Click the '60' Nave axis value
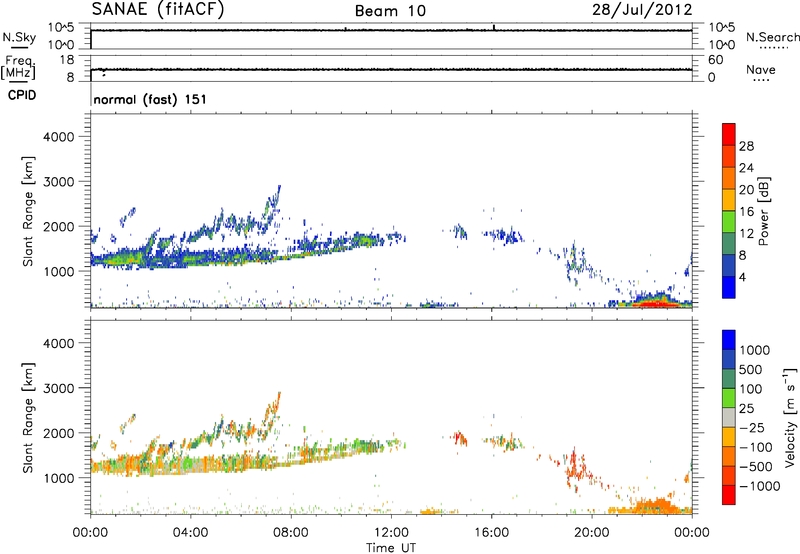 coord(715,60)
